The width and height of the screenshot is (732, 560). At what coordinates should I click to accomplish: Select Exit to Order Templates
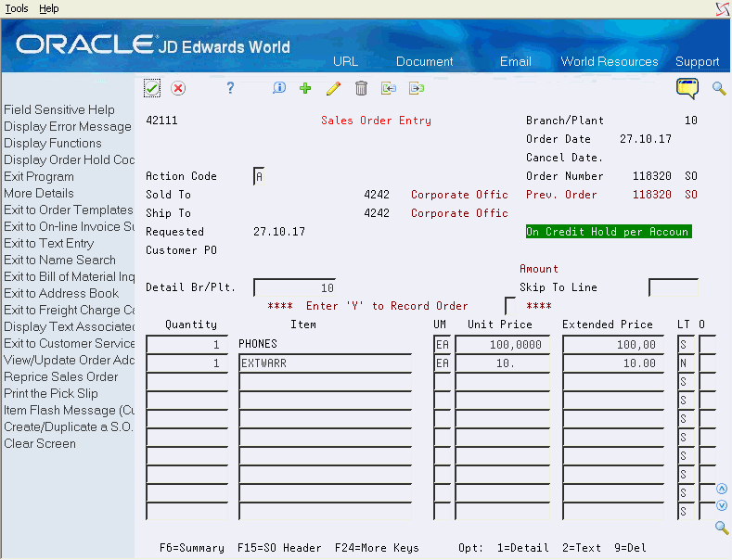tap(69, 210)
